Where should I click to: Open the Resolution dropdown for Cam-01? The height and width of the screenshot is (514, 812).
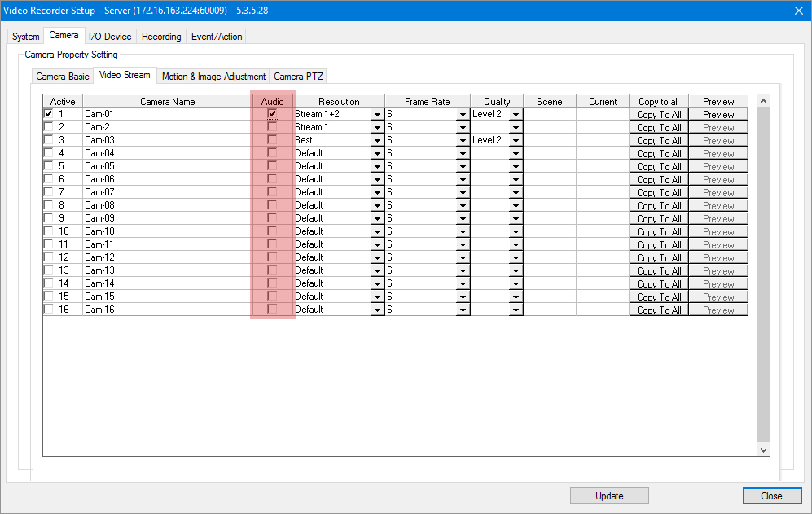[377, 115]
